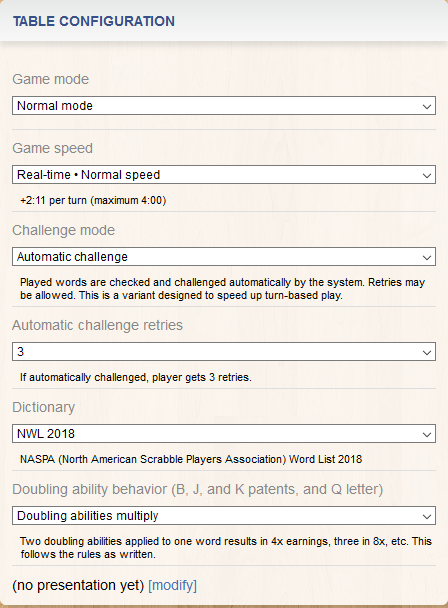Click the chevron on Automatic challenge

[x=427, y=257]
